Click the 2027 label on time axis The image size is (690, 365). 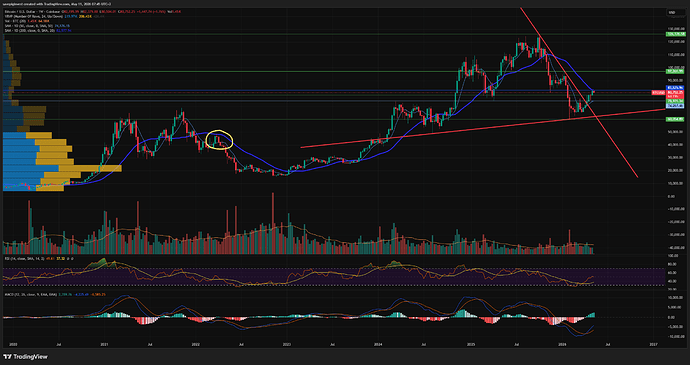click(653, 344)
